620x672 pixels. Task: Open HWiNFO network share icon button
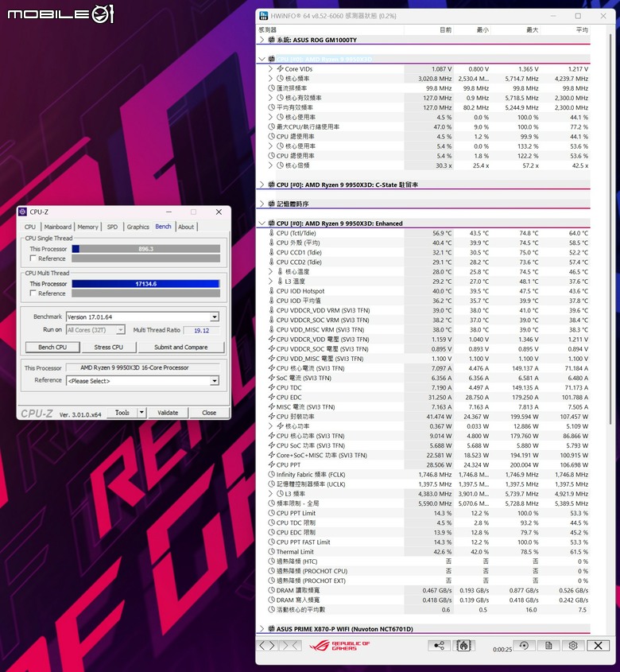[439, 646]
